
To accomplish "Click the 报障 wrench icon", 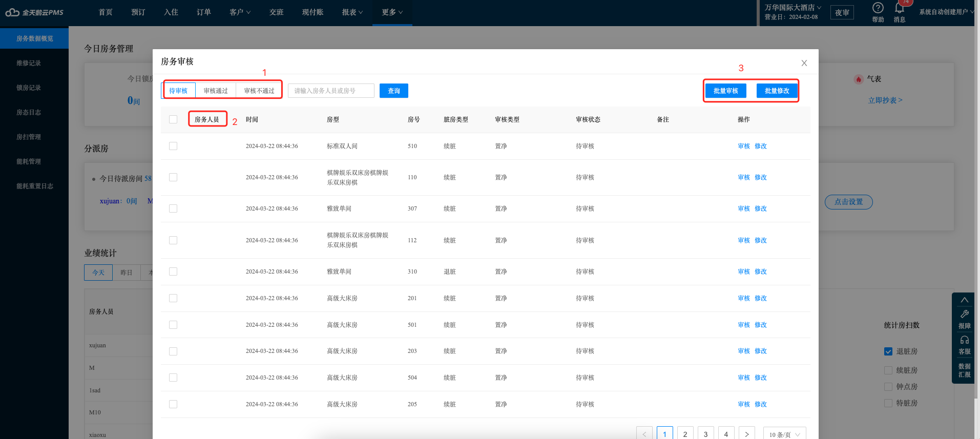I will [x=965, y=314].
